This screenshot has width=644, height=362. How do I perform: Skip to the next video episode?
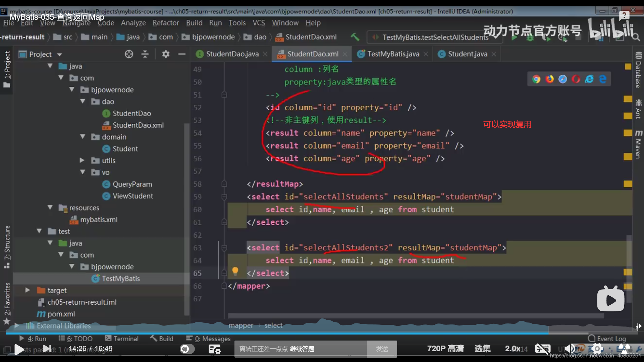click(47, 349)
